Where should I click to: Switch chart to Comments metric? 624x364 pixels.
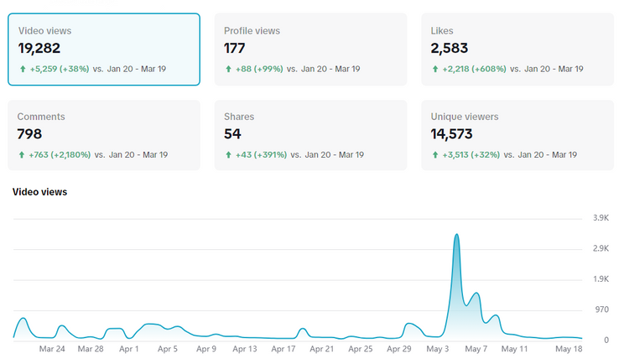click(104, 135)
